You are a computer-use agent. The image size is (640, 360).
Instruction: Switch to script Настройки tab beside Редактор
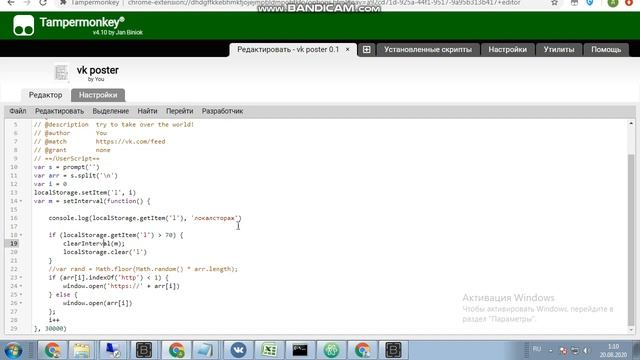tap(98, 95)
